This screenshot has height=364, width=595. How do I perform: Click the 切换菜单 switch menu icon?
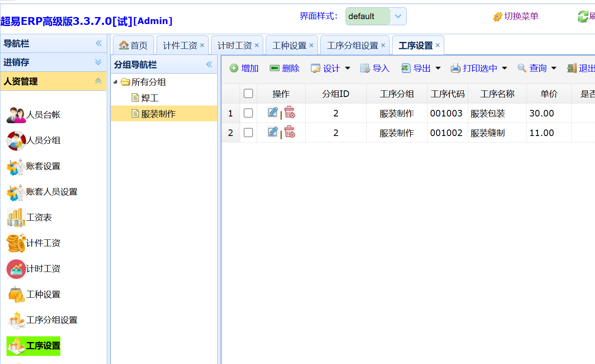(497, 17)
